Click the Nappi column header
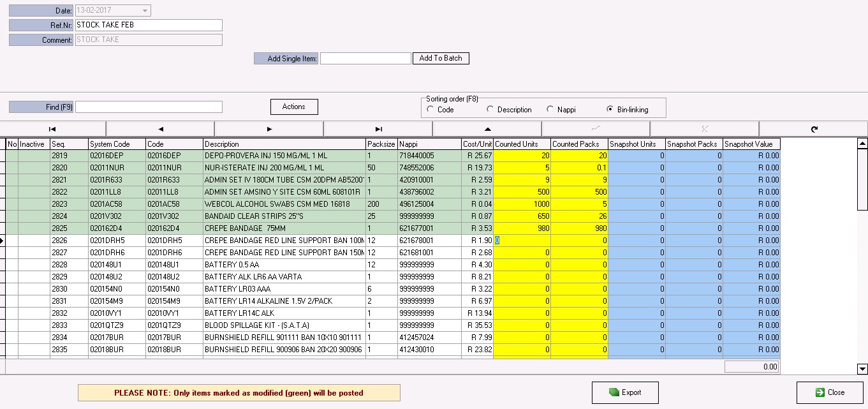Viewport: 868px width, 409px height. pyautogui.click(x=429, y=144)
